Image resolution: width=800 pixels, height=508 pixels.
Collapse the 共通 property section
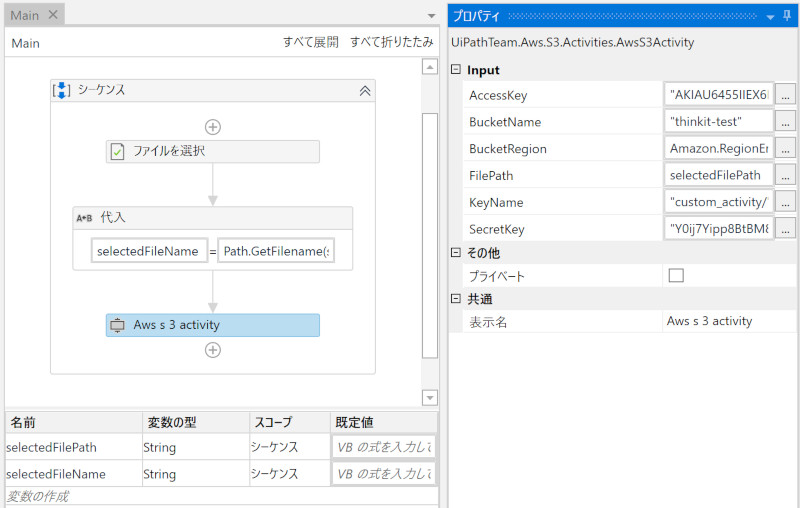[x=457, y=299]
